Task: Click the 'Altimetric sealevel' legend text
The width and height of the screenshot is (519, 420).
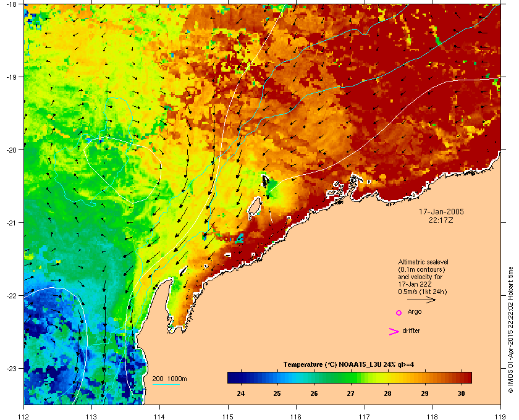Action: pyautogui.click(x=423, y=262)
